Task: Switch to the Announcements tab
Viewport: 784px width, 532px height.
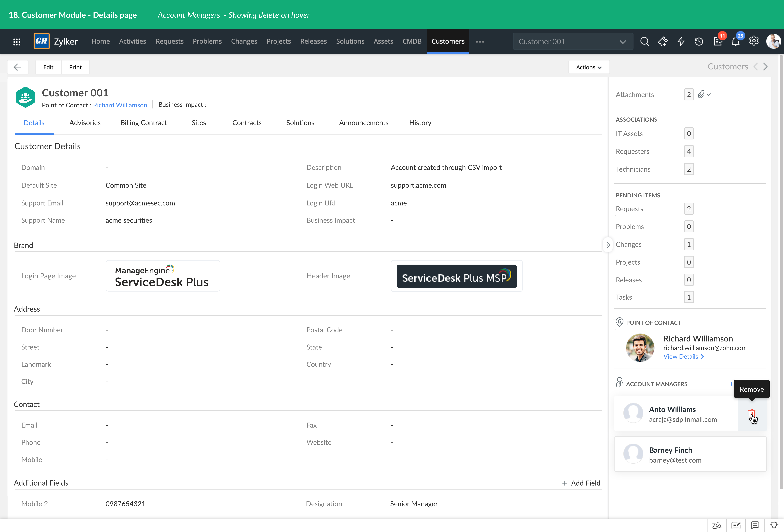Action: coord(364,123)
